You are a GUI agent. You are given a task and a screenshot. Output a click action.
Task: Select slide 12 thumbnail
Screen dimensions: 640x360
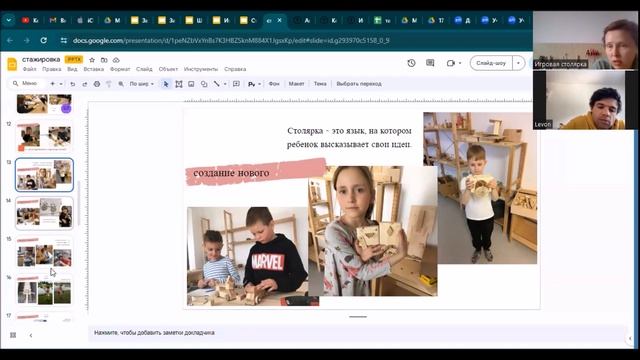click(44, 137)
